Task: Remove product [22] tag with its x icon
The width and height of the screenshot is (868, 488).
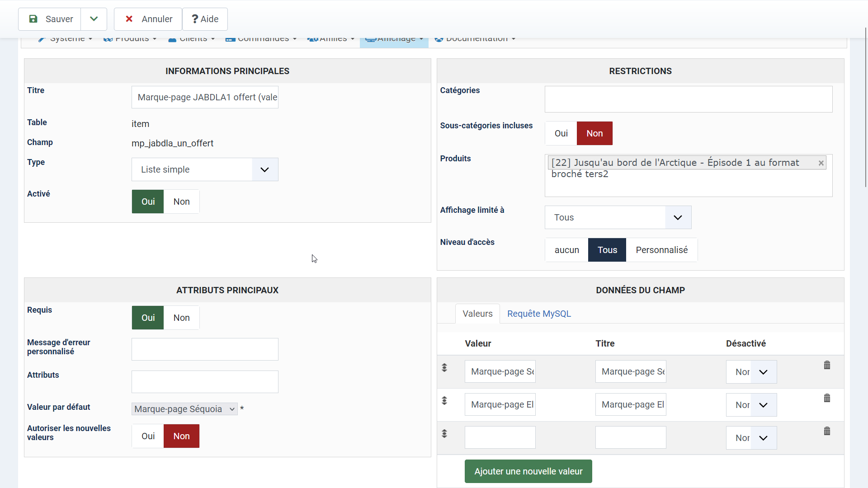Action: 821,163
